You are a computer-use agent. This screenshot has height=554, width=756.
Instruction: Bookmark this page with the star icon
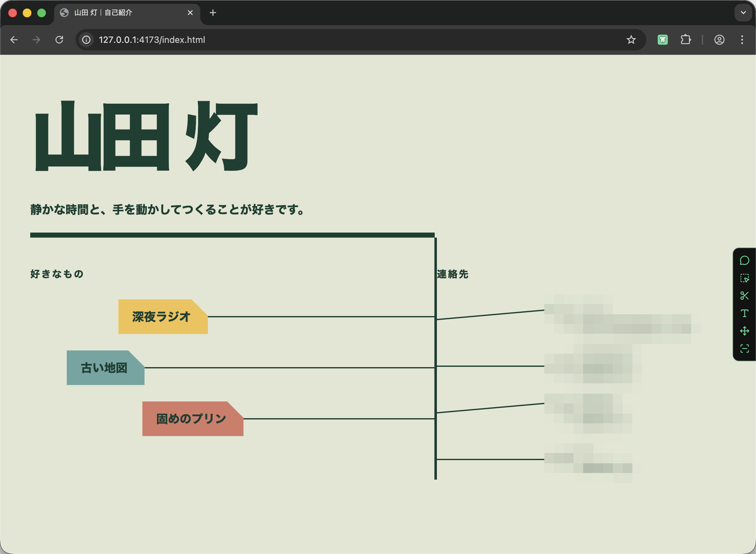coord(631,39)
